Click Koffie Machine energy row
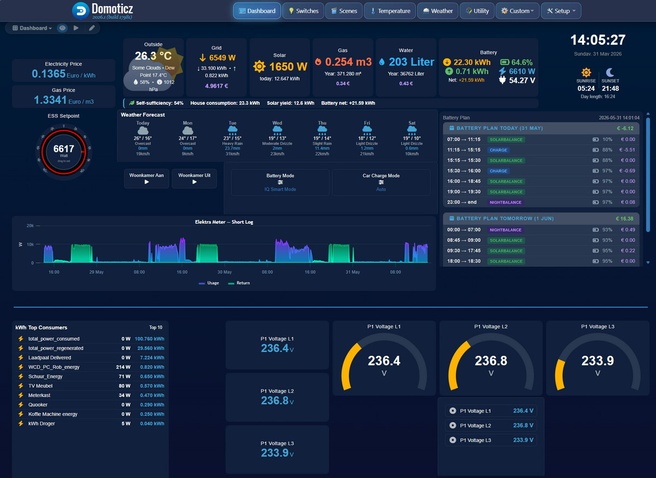This screenshot has width=656, height=478. [x=90, y=414]
